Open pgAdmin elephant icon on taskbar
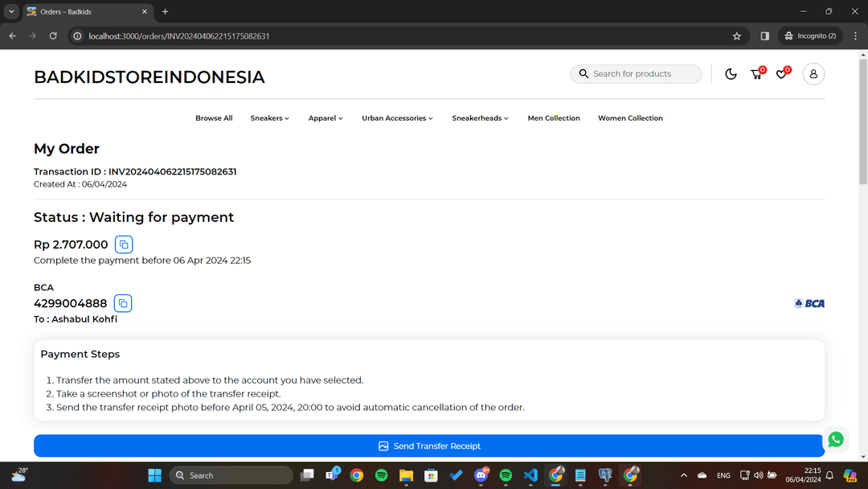 click(605, 475)
